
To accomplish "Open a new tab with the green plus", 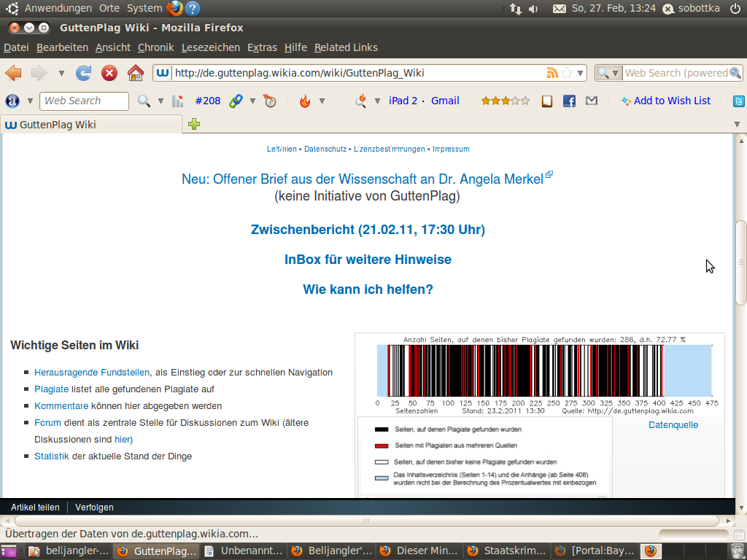I will (x=194, y=124).
